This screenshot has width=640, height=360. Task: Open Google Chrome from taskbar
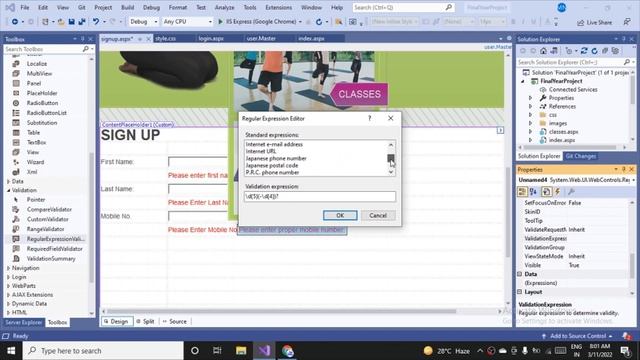[x=287, y=351]
